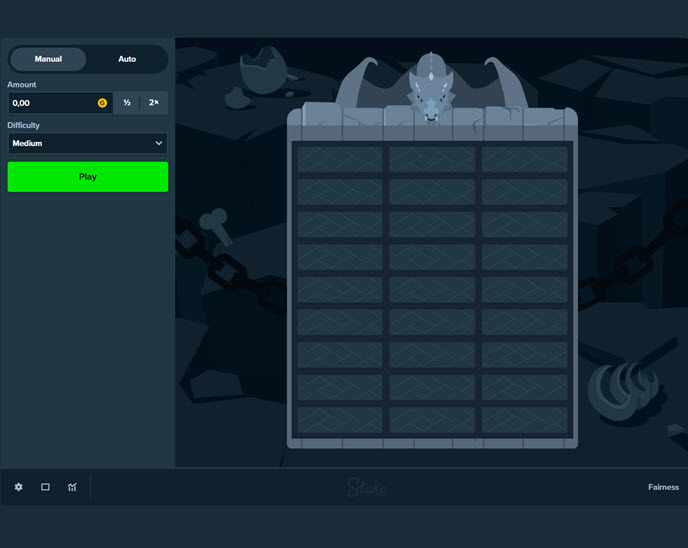The height and width of the screenshot is (548, 688).
Task: Select the middle tile in top row
Action: [x=432, y=160]
